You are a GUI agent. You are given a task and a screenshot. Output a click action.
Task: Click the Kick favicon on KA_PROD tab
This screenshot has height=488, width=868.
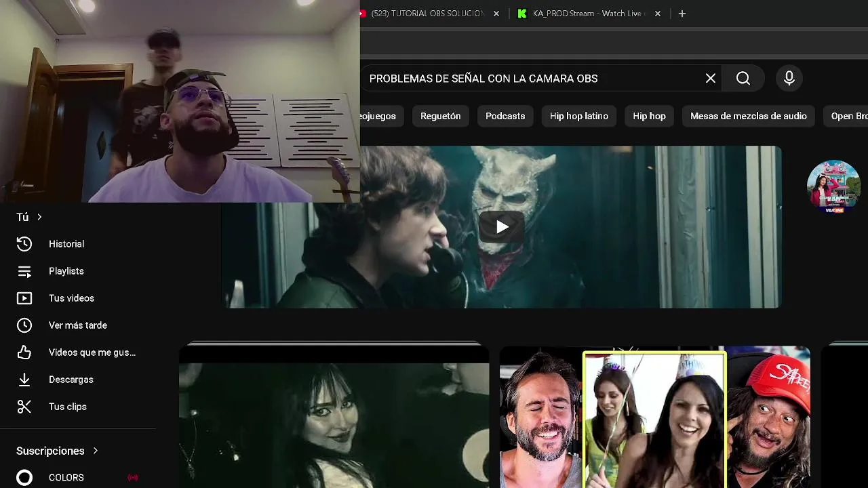[522, 14]
